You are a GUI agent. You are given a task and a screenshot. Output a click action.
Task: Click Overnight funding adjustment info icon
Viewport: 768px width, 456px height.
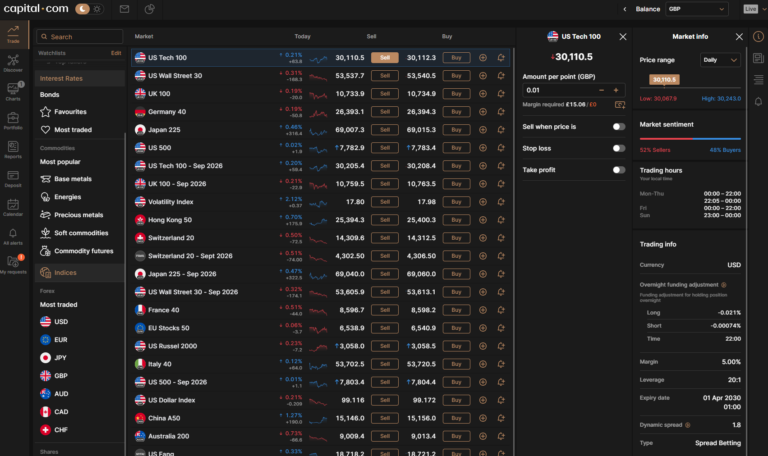coord(723,285)
